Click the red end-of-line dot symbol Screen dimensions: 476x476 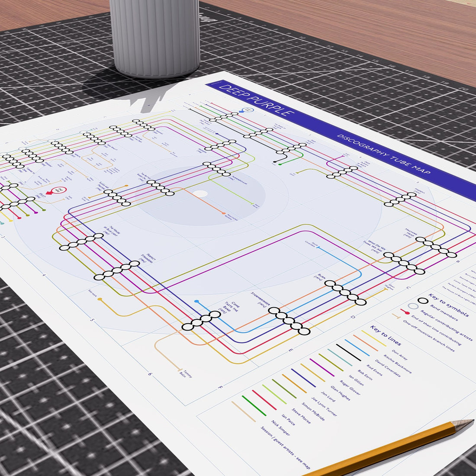point(407,313)
